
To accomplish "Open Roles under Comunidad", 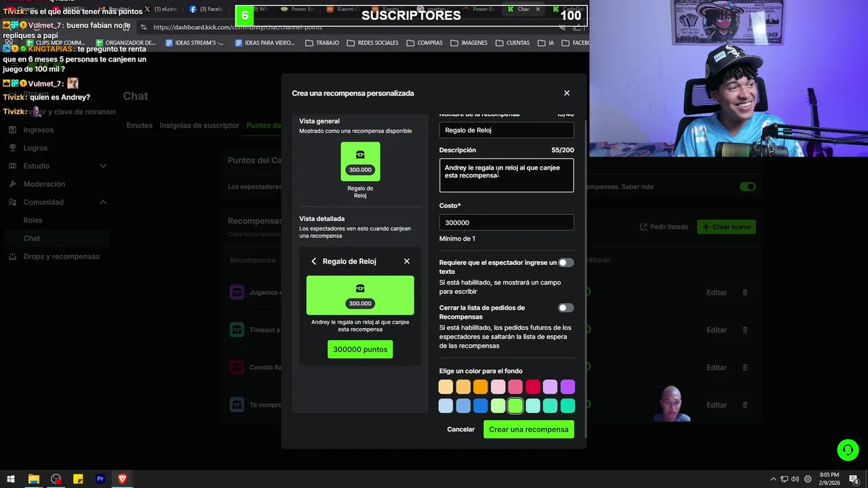I will click(33, 220).
